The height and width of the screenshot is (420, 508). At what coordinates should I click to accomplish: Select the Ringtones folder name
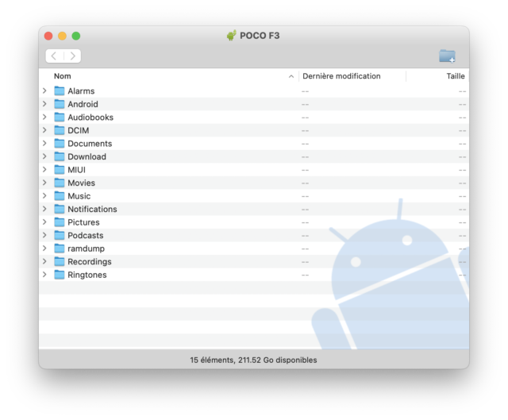click(x=87, y=275)
